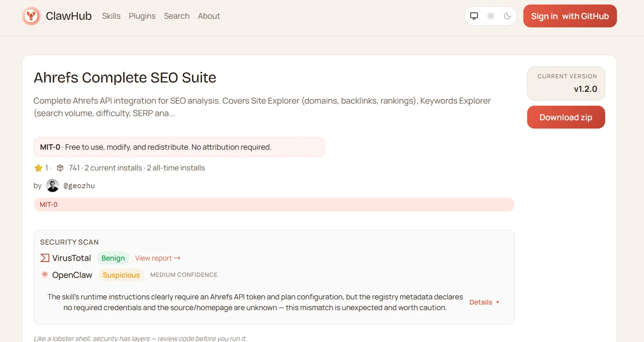
Task: Open the @geozhu author profile link
Action: click(x=79, y=186)
